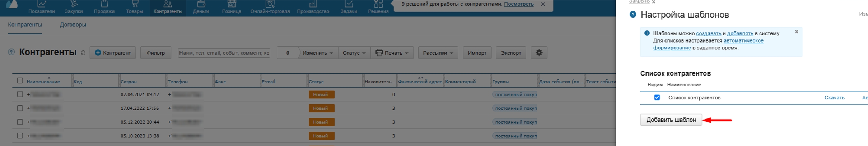Open the Деньги wallet icon
The width and height of the screenshot is (868, 146).
201,4
